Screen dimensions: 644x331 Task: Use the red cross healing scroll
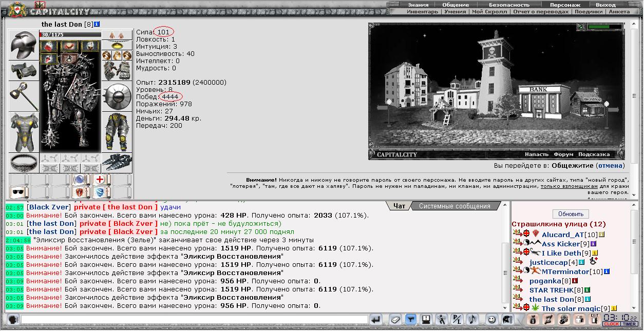coord(101,180)
